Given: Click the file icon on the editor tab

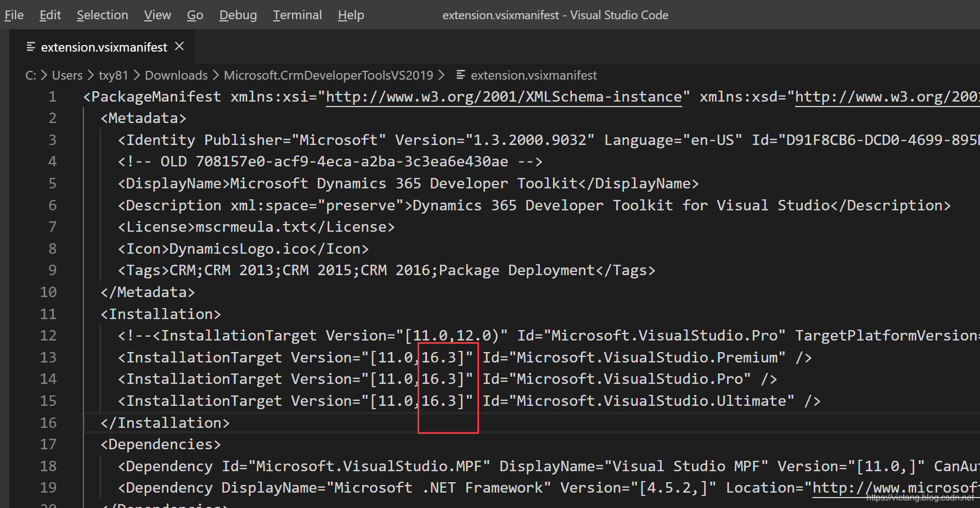Looking at the screenshot, I should tap(31, 47).
